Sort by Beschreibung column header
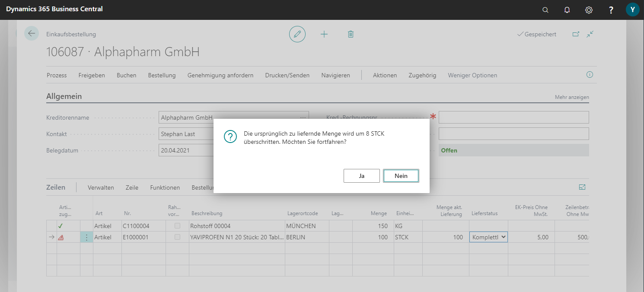This screenshot has height=292, width=644. [206, 213]
